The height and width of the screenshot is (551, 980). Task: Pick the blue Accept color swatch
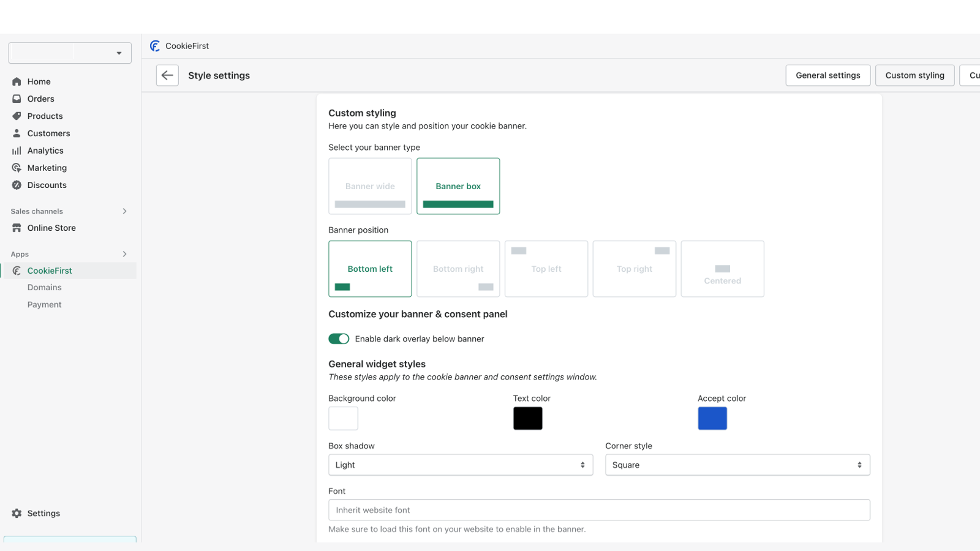(712, 418)
